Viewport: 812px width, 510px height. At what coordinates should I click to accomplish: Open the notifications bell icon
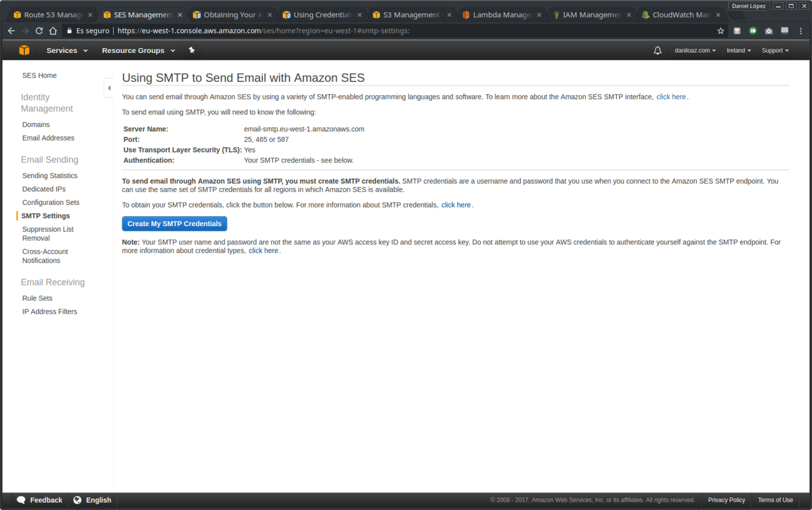click(658, 50)
